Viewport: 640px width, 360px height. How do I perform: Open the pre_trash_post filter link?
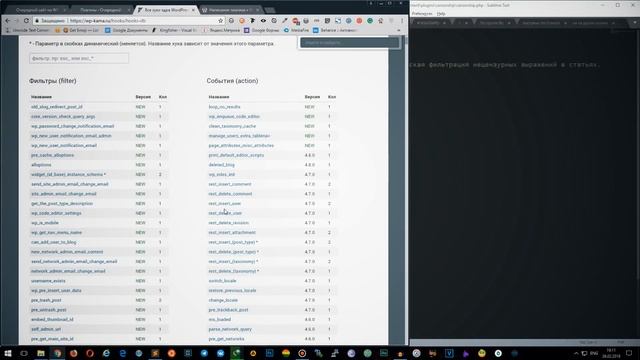(x=46, y=300)
